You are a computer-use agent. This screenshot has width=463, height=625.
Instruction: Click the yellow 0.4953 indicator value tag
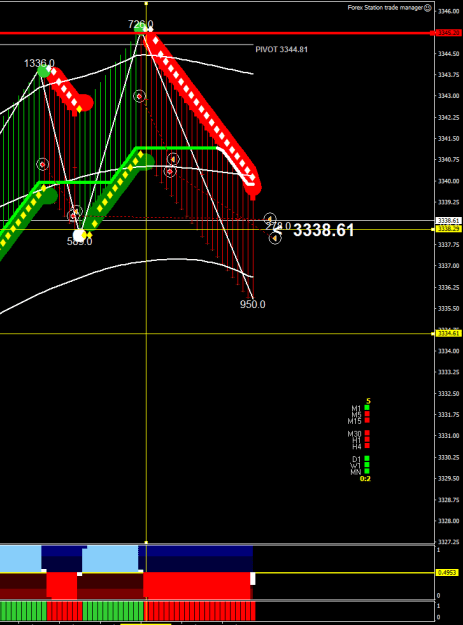[x=448, y=573]
